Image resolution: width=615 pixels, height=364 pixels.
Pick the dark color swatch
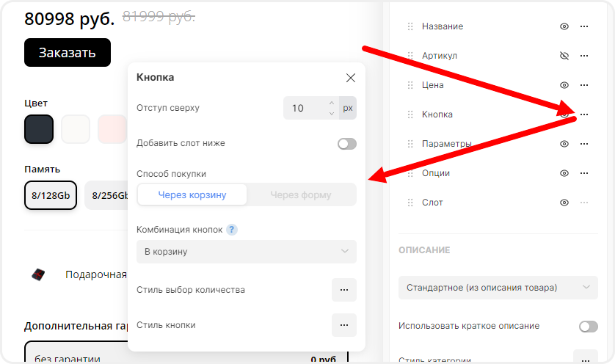click(x=39, y=129)
